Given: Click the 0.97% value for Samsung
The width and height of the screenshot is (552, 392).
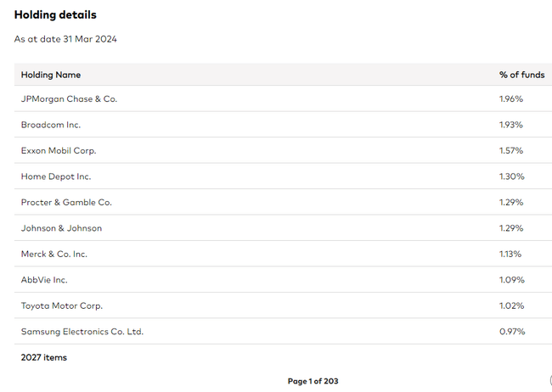Looking at the screenshot, I should click(x=511, y=332).
